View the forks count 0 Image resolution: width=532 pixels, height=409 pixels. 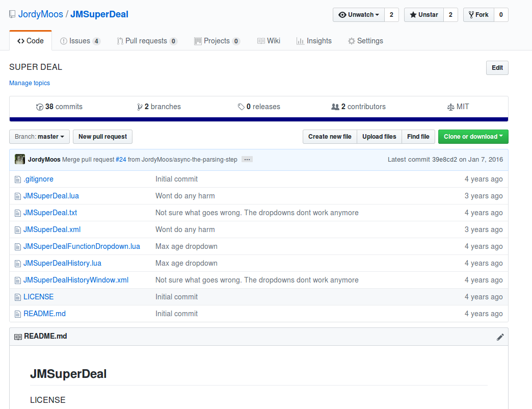pos(501,15)
